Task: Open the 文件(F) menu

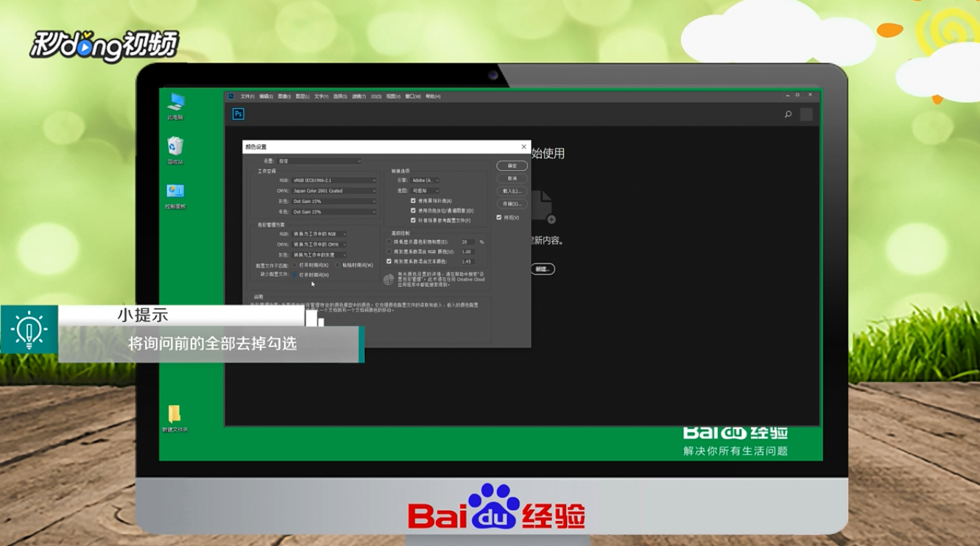Action: 247,96
